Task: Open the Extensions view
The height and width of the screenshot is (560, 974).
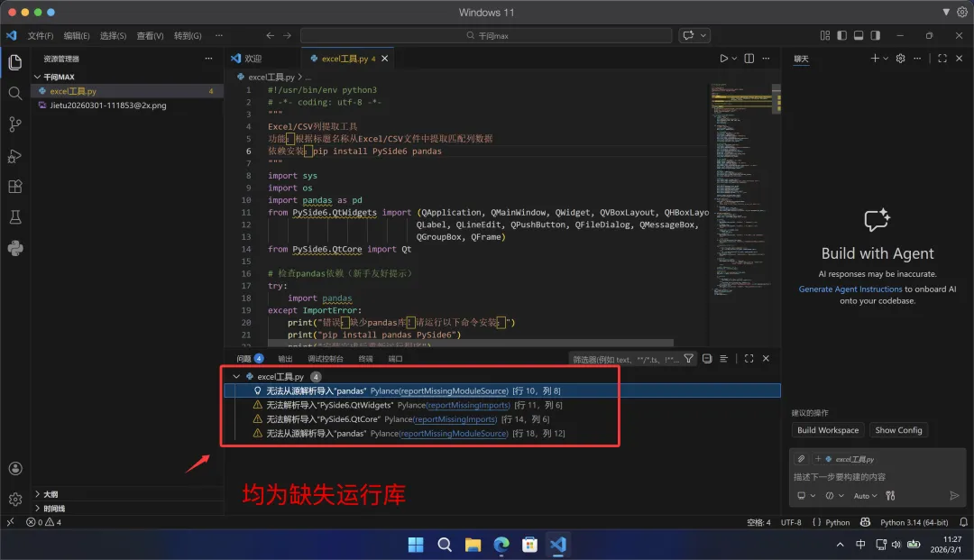Action: pyautogui.click(x=15, y=187)
